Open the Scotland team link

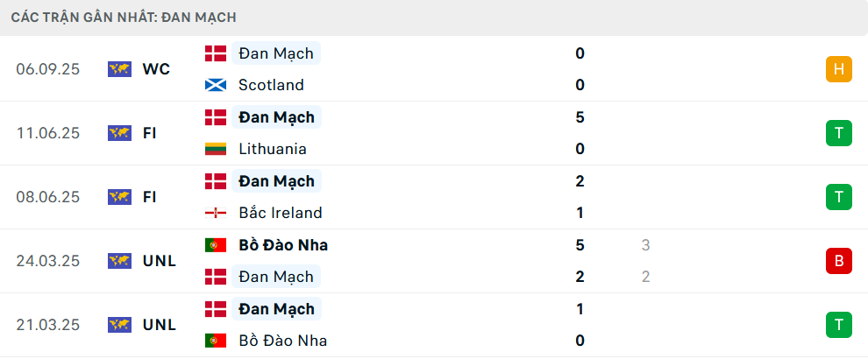point(271,85)
